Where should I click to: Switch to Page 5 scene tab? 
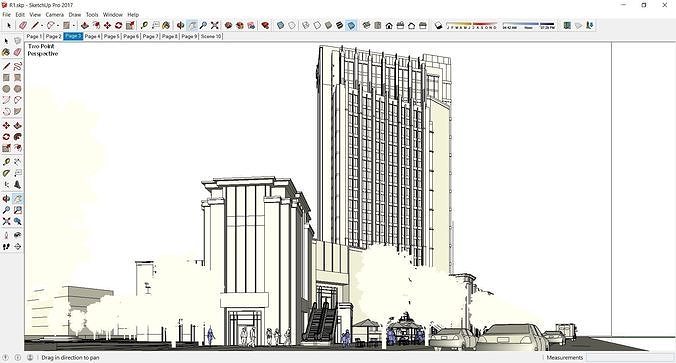[111, 36]
